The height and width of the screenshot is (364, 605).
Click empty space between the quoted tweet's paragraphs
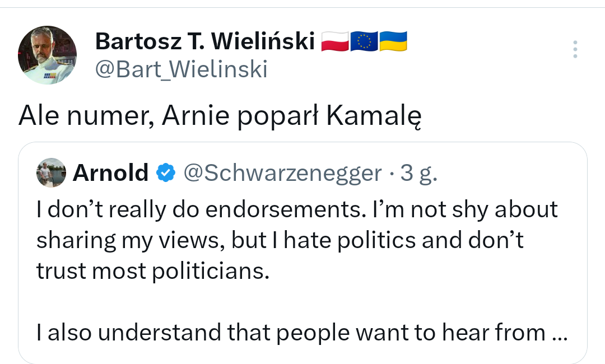point(302,302)
